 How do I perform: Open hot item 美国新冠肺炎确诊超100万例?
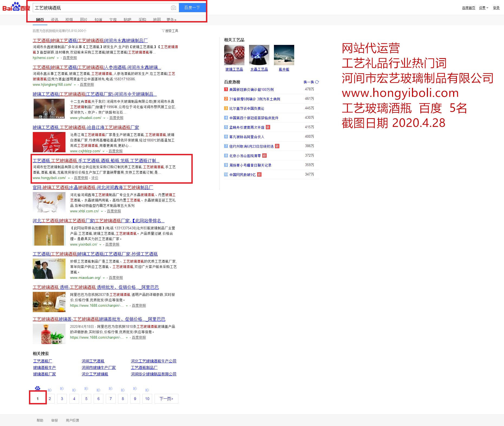click(x=251, y=90)
